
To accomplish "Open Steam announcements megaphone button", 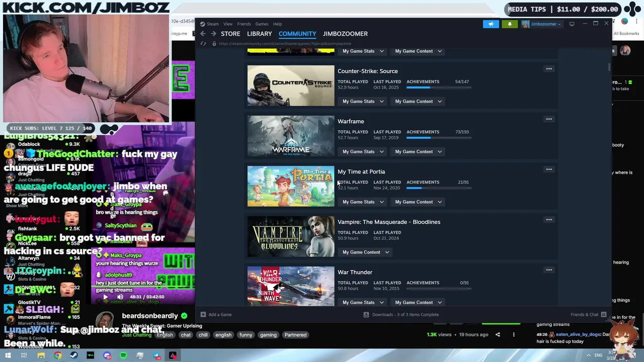I will click(x=491, y=24).
